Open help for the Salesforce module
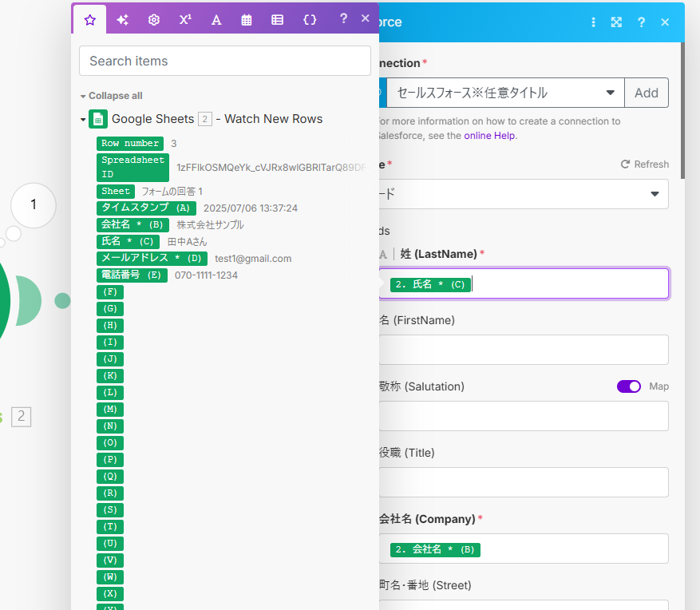Screen dimensions: 700x610 click(x=641, y=22)
